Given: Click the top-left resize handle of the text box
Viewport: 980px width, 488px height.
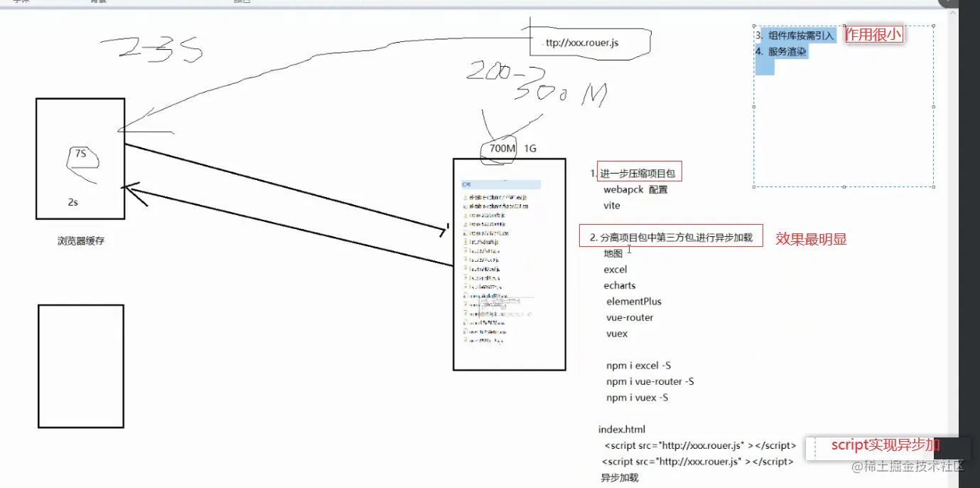Looking at the screenshot, I should (x=754, y=26).
